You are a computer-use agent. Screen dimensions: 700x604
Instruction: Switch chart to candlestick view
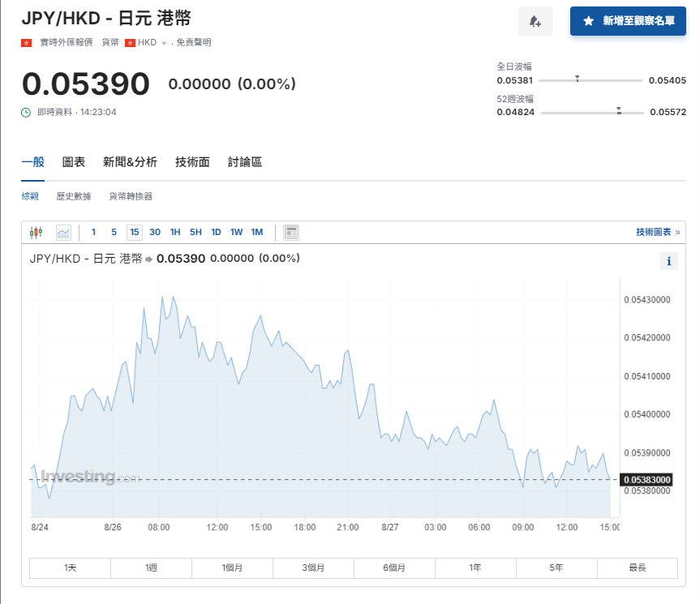[36, 233]
